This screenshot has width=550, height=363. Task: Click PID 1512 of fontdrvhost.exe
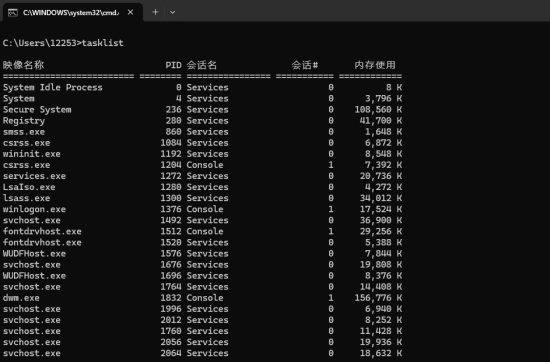[171, 231]
